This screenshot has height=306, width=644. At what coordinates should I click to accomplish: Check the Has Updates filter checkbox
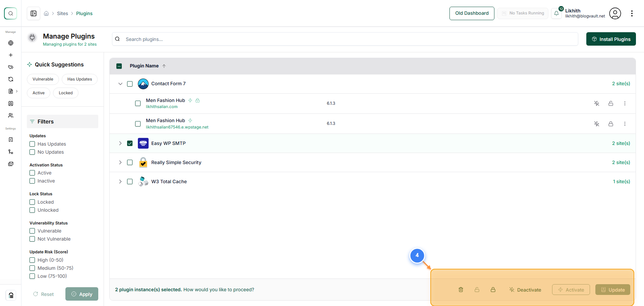point(32,144)
